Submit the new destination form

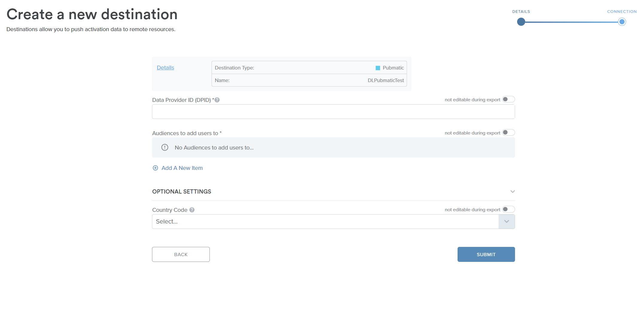pyautogui.click(x=486, y=254)
